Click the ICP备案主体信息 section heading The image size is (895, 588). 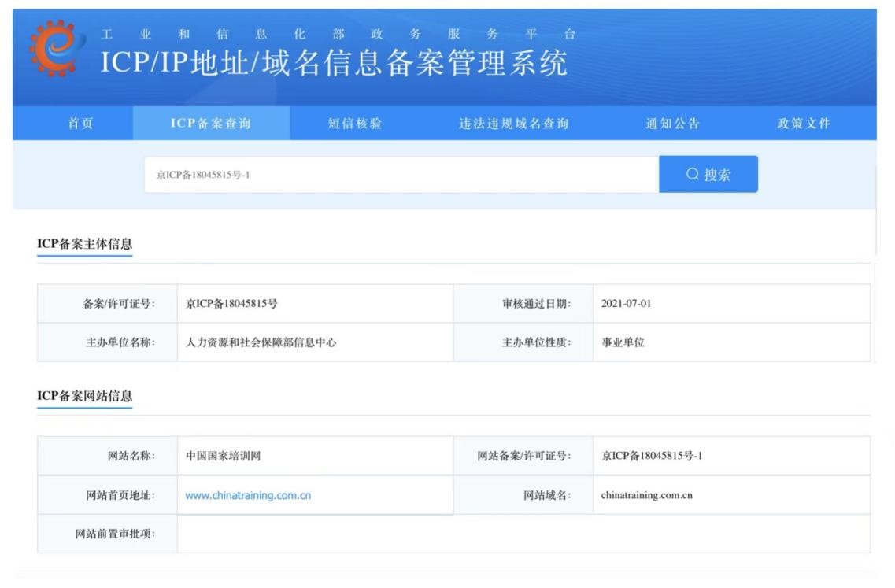coord(84,244)
